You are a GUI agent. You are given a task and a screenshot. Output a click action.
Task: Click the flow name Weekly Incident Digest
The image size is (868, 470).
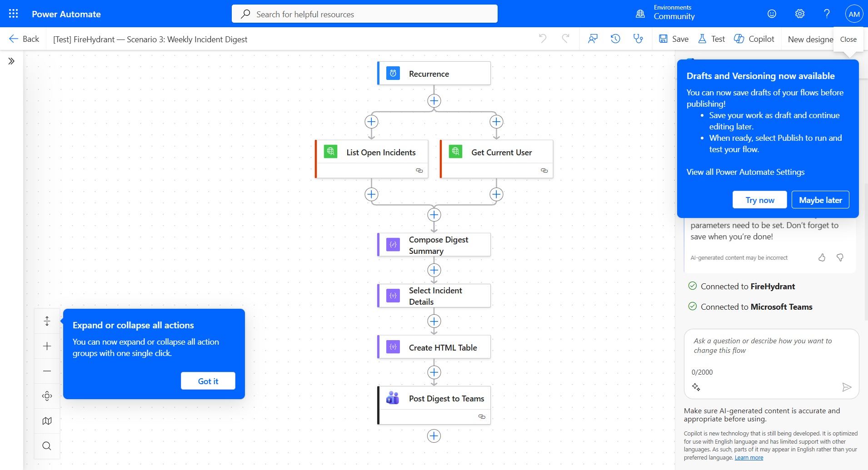[150, 40]
